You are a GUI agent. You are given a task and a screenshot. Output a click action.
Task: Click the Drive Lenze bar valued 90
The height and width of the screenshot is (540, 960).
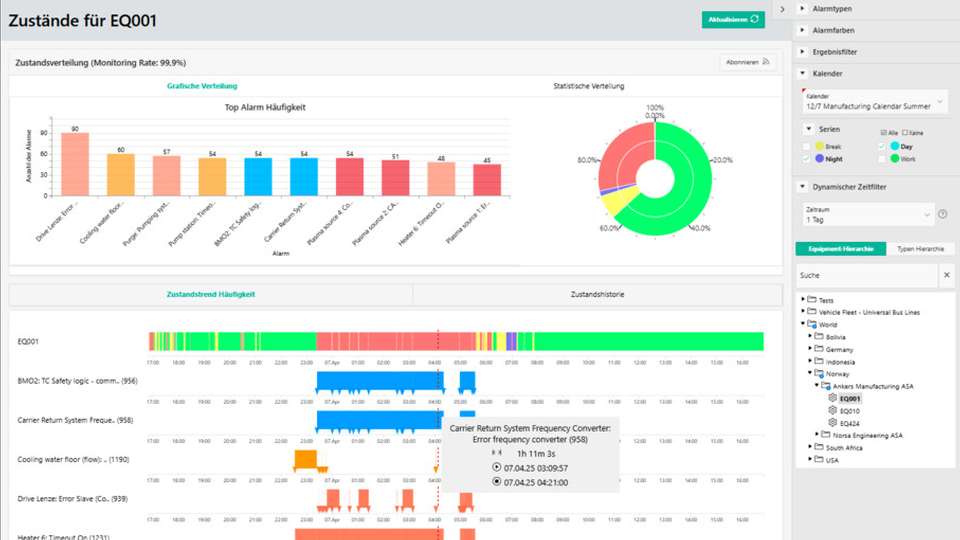pyautogui.click(x=75, y=164)
